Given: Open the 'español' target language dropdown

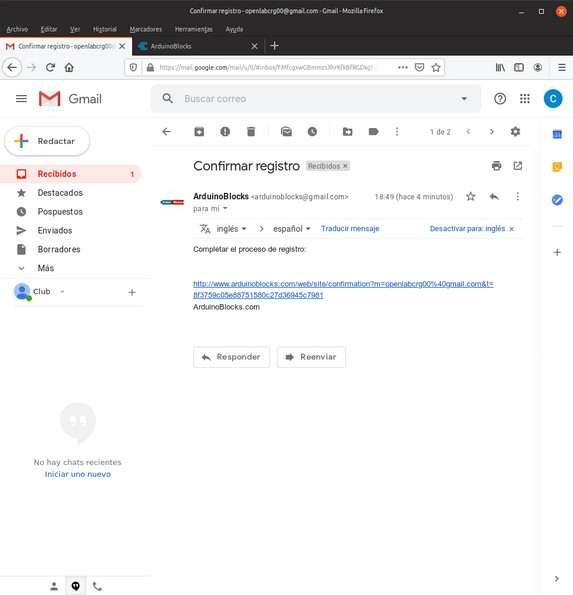Looking at the screenshot, I should pyautogui.click(x=292, y=229).
